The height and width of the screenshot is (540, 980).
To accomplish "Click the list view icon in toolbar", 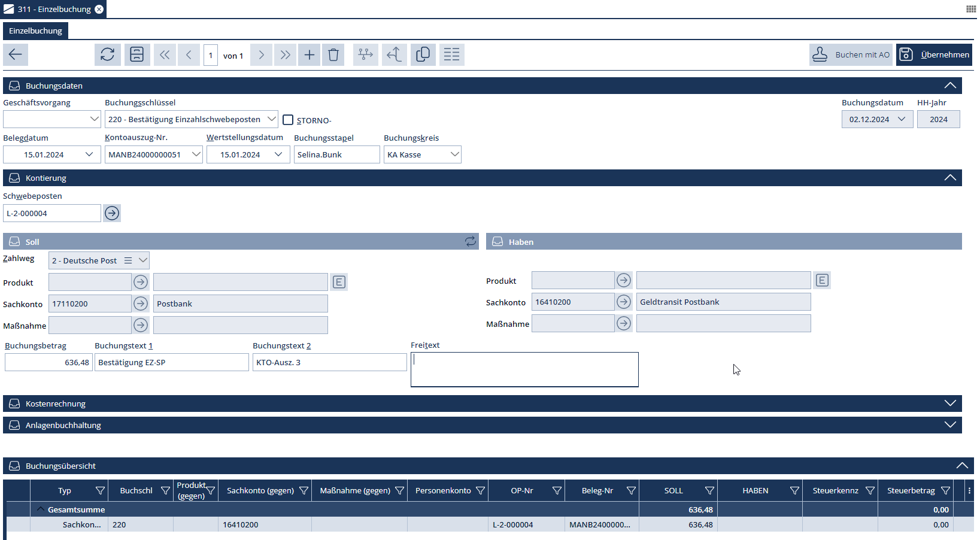I will click(x=452, y=54).
